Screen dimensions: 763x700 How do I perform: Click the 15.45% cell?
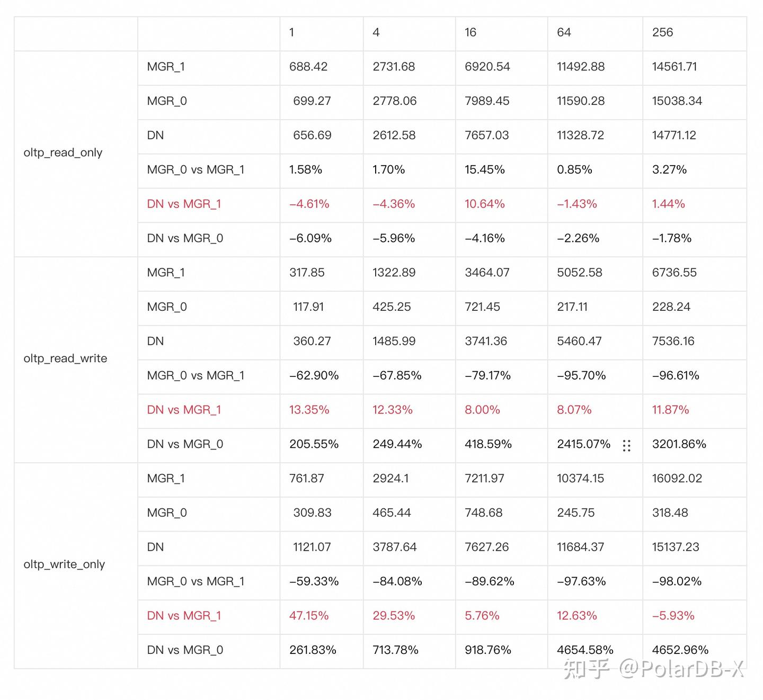484,170
